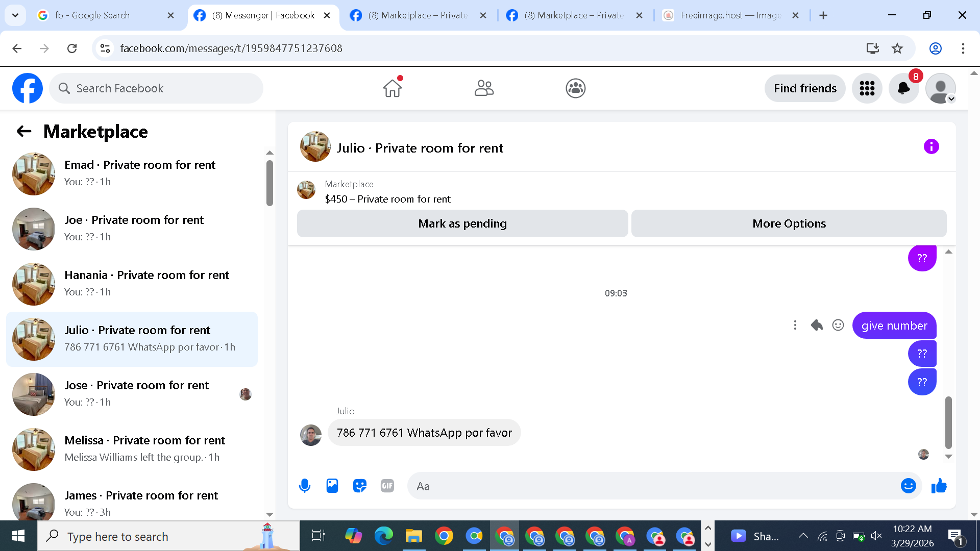Click the chat messages scrollbar thumb

(x=948, y=422)
